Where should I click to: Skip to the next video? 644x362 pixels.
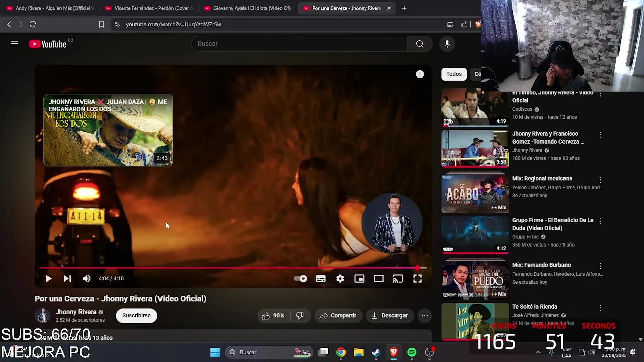tap(67, 278)
